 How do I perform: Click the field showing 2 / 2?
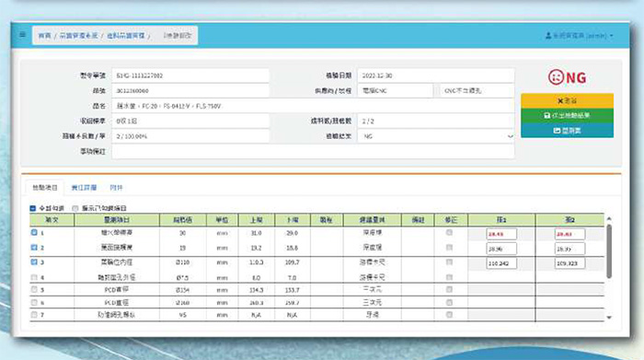coord(436,122)
